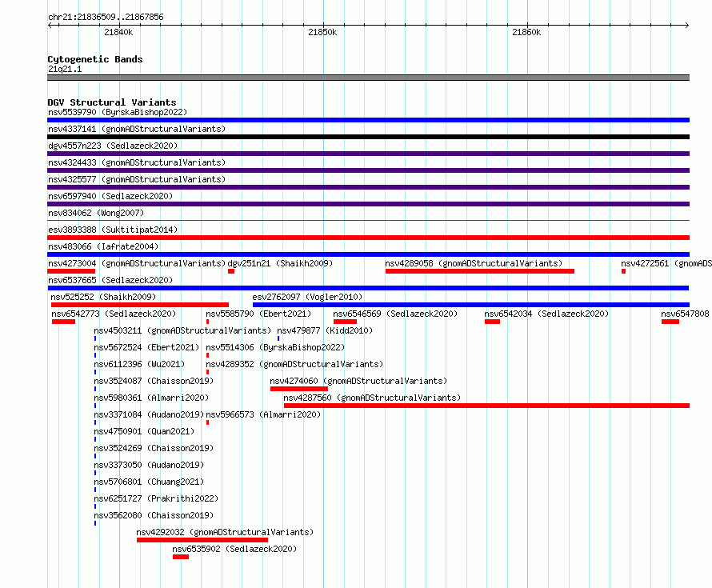This screenshot has width=712, height=588.
Task: Open dgv4557n223 (Sedlazeck2020) label
Action: click(113, 146)
